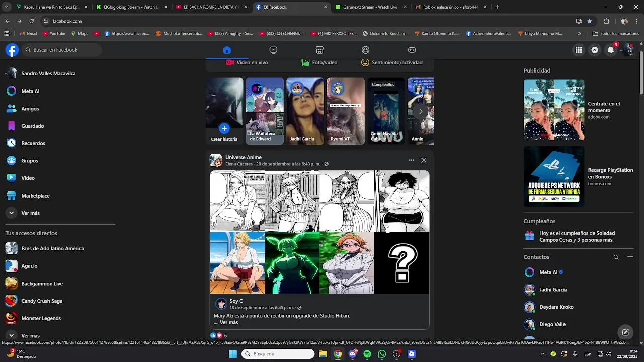Start a Video en vivo

click(x=247, y=62)
